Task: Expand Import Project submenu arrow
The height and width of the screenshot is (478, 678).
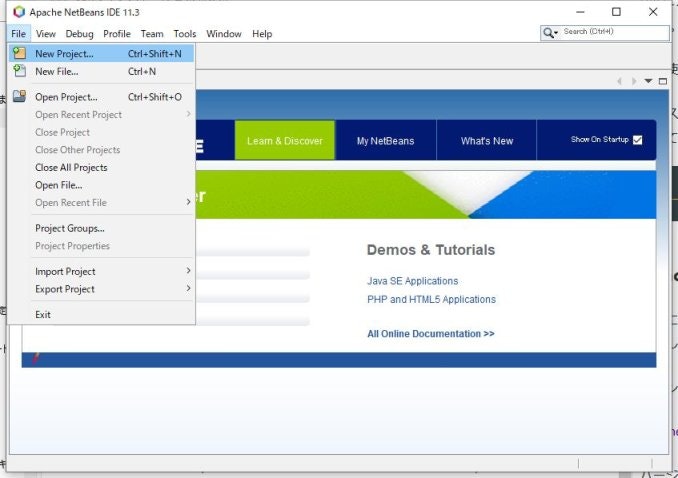Action: pyautogui.click(x=188, y=270)
